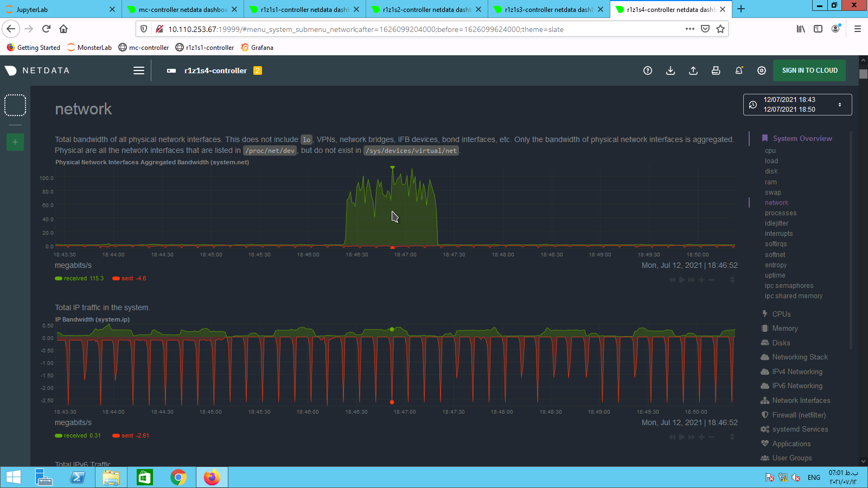Screen dimensions: 868x488
Task: Toggle the hamburger sidebar menu
Action: (139, 70)
